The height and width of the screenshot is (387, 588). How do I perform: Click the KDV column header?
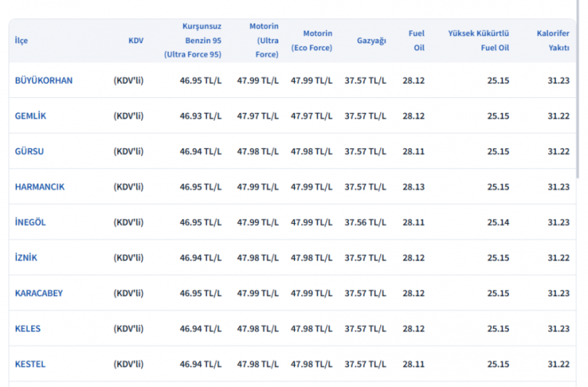tap(136, 40)
